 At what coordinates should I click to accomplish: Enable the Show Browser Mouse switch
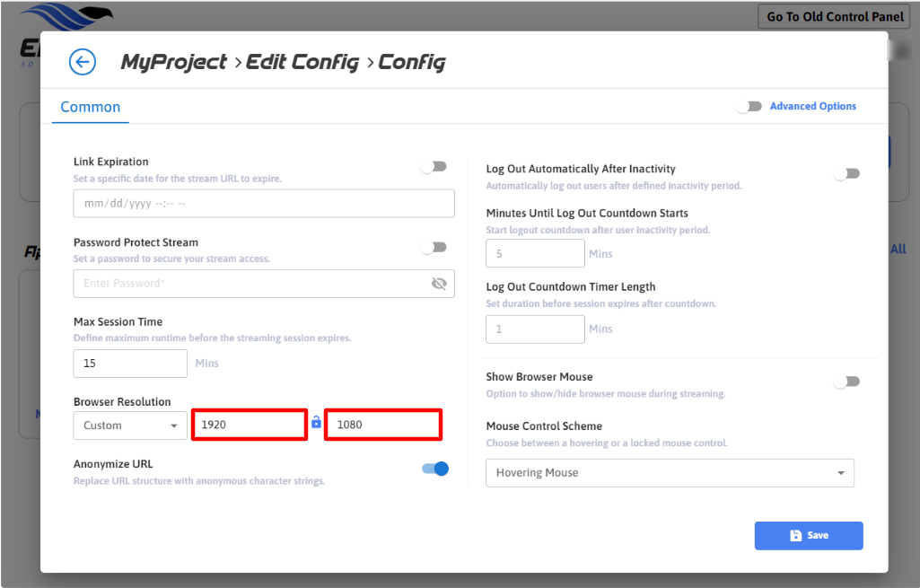[846, 382]
